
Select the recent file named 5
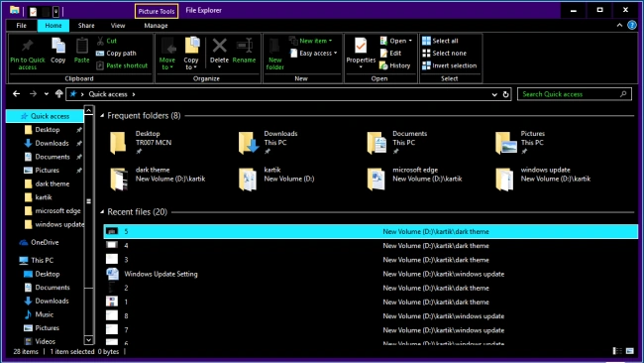coord(371,231)
